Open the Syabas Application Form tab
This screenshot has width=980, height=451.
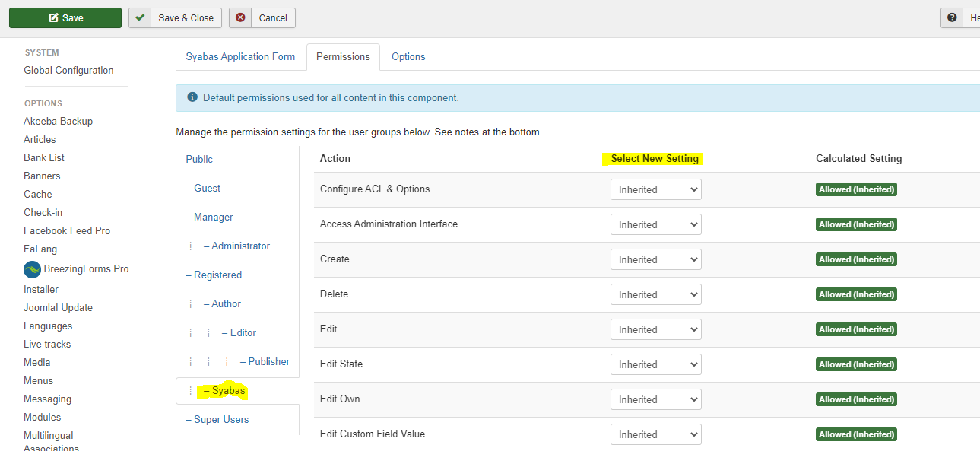coord(240,57)
